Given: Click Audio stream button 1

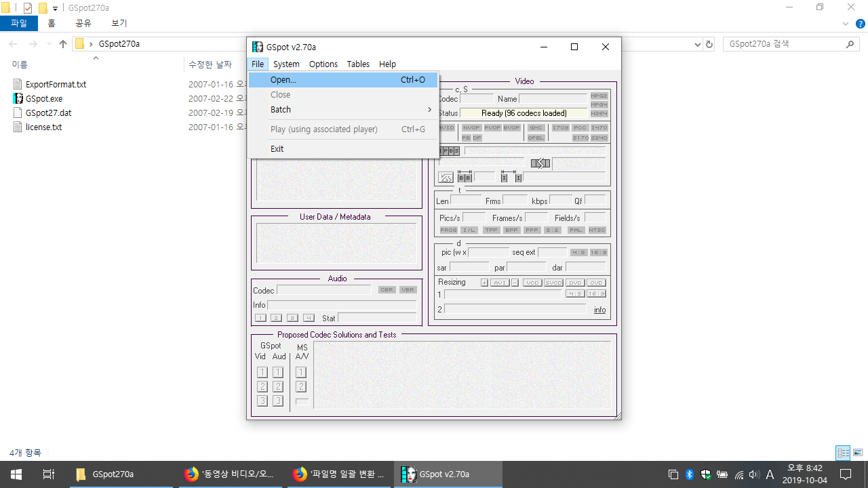Looking at the screenshot, I should coord(260,318).
